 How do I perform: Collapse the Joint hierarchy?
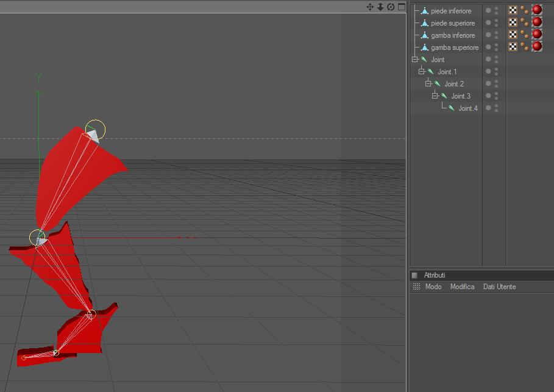(415, 59)
